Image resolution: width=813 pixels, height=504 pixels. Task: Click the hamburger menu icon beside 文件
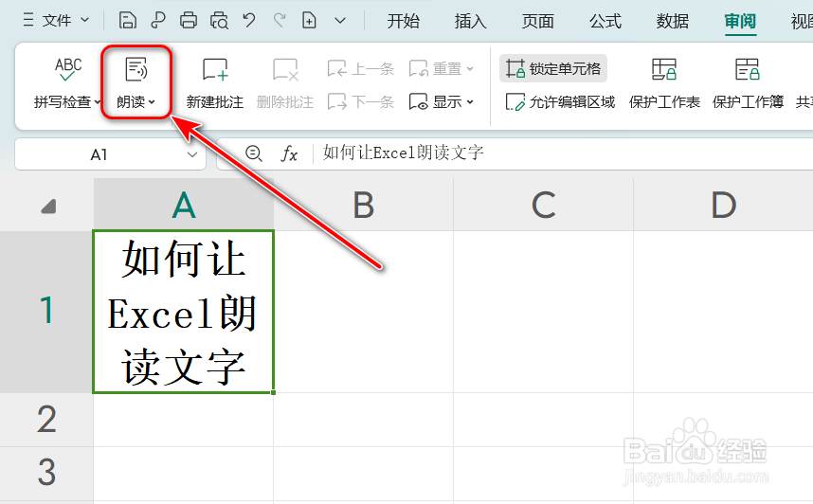[x=28, y=21]
